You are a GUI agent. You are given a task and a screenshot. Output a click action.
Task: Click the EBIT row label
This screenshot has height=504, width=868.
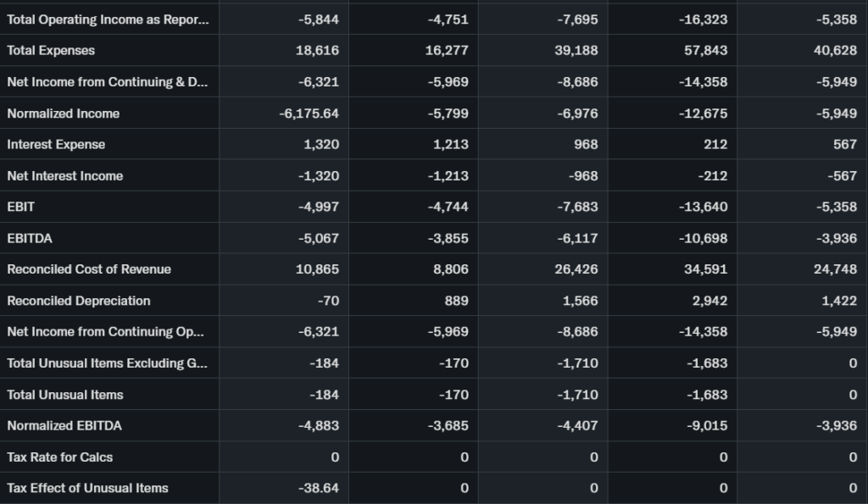pos(21,207)
